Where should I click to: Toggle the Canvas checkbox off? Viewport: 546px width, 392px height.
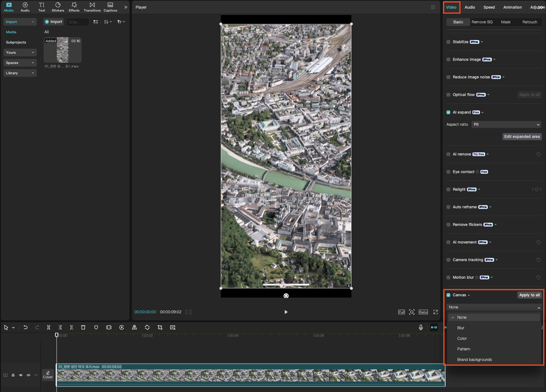pos(448,295)
